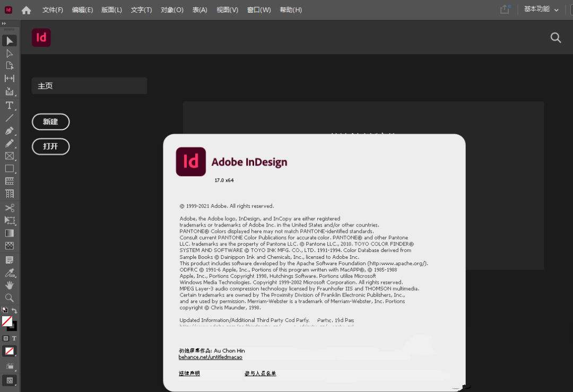Select the Content Collector tool
Screen dimensions: 573x392
click(10, 91)
